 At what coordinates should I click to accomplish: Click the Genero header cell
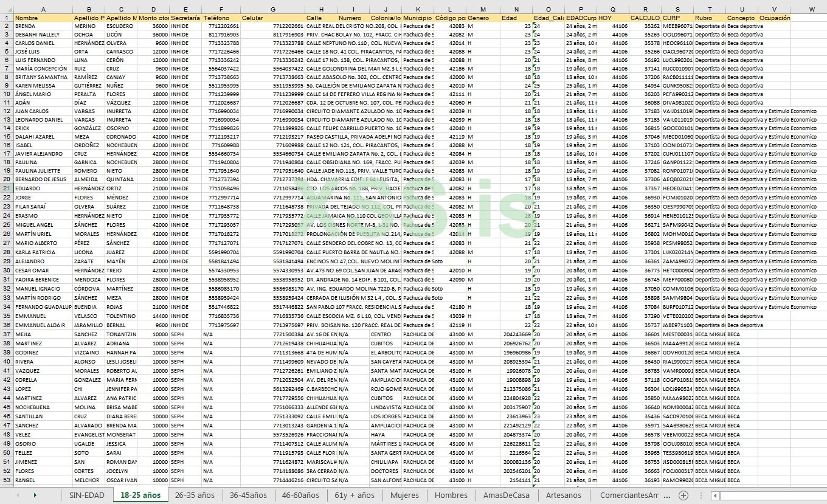pyautogui.click(x=483, y=18)
